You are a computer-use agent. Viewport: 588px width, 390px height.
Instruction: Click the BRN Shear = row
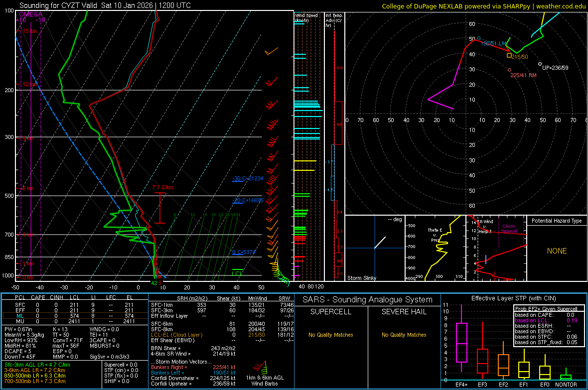[x=193, y=348]
